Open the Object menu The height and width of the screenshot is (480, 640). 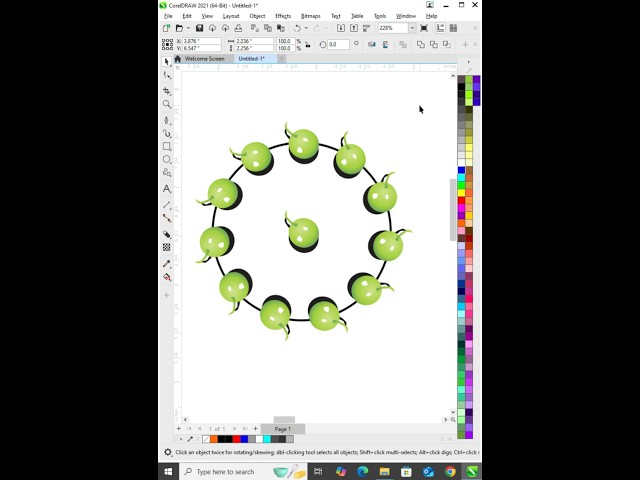point(257,16)
